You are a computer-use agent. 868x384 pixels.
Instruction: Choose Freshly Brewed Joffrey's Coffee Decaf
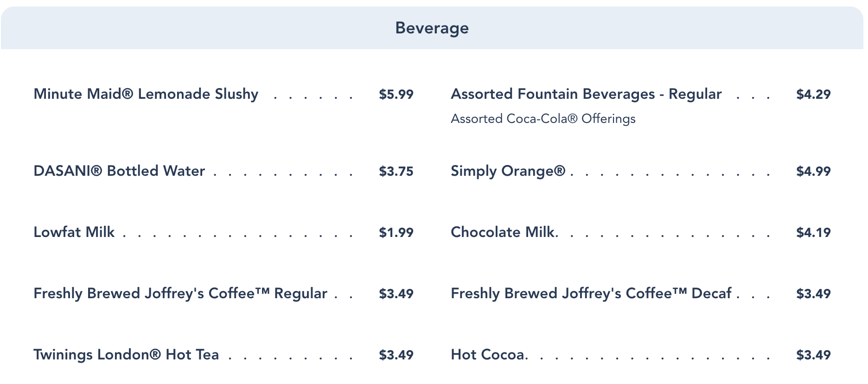pyautogui.click(x=591, y=294)
